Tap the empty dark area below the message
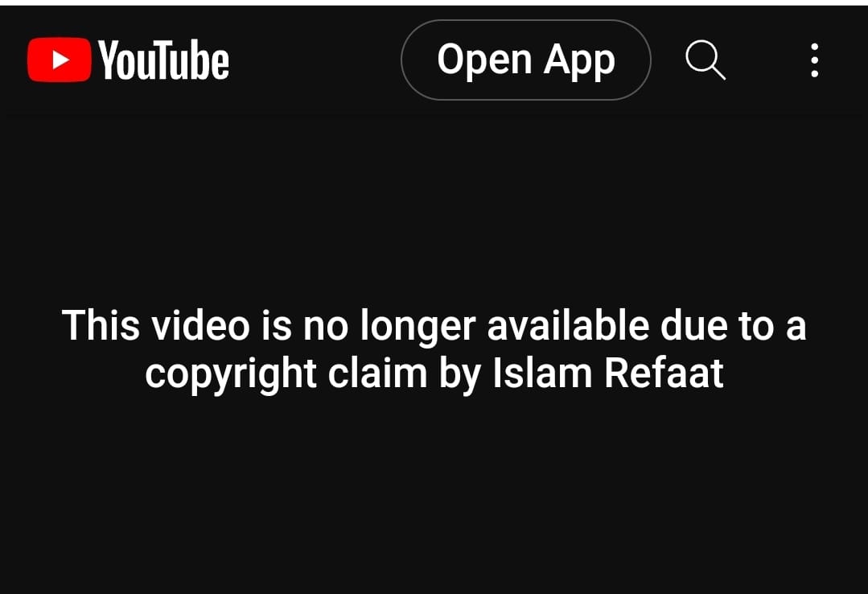 pos(434,493)
